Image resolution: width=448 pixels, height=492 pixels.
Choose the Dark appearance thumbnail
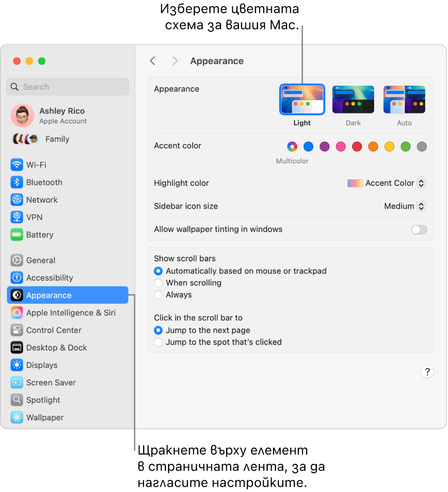[x=353, y=99]
